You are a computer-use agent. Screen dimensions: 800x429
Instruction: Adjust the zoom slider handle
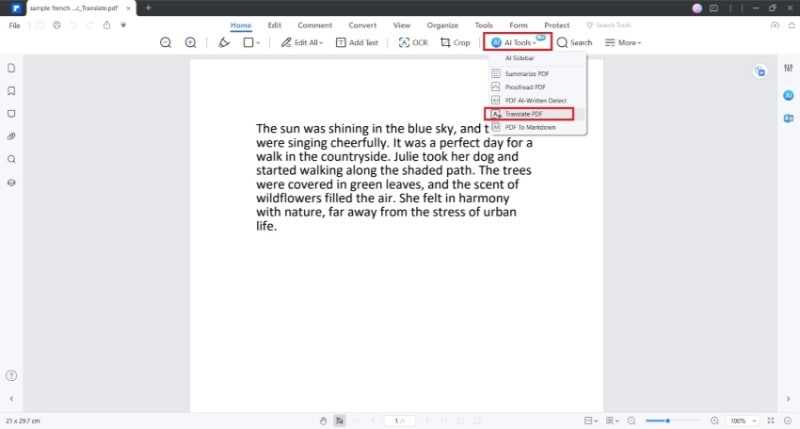(667, 421)
